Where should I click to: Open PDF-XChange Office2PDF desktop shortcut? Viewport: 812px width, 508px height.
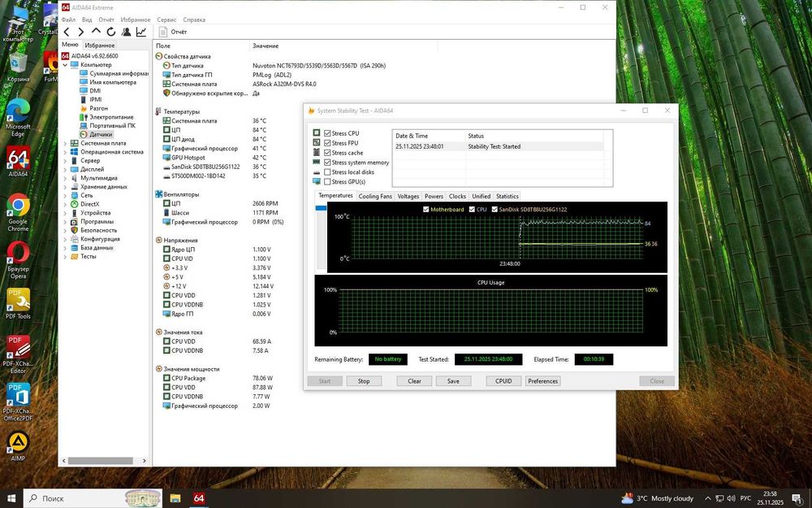pyautogui.click(x=18, y=402)
